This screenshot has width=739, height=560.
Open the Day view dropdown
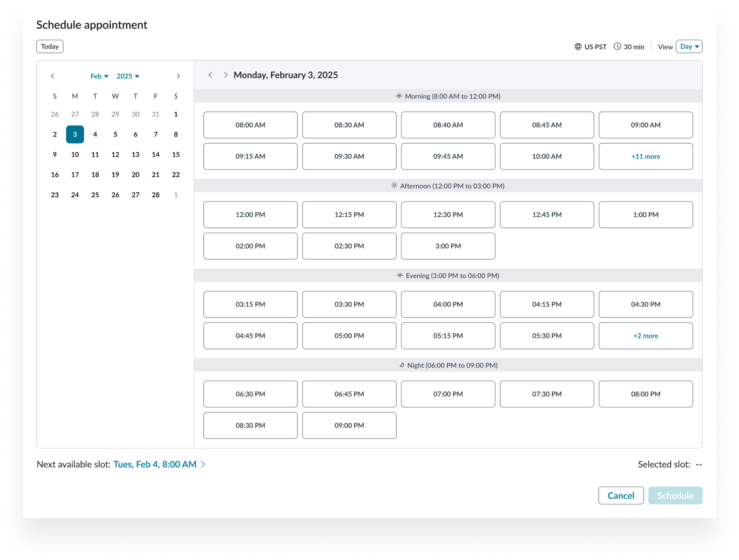pyautogui.click(x=689, y=47)
